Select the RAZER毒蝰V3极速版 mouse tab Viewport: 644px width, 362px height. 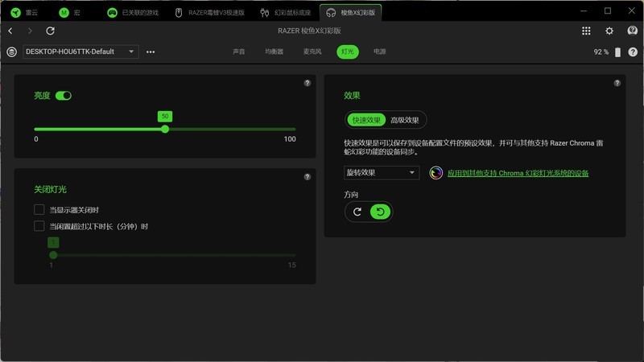tap(210, 13)
